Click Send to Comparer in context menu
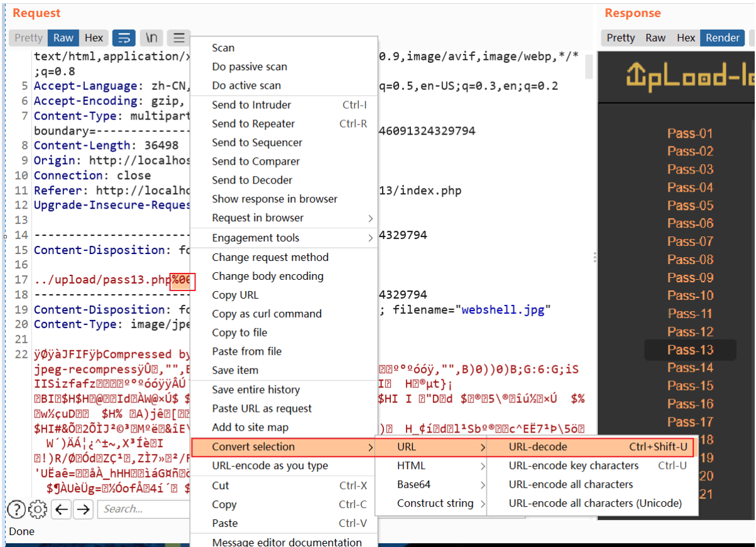The height and width of the screenshot is (547, 756). pyautogui.click(x=284, y=162)
